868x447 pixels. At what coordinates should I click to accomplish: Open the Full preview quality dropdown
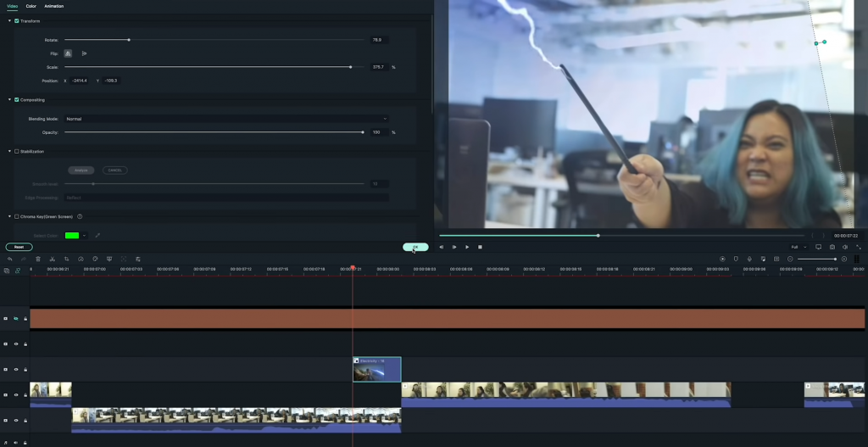pyautogui.click(x=798, y=247)
